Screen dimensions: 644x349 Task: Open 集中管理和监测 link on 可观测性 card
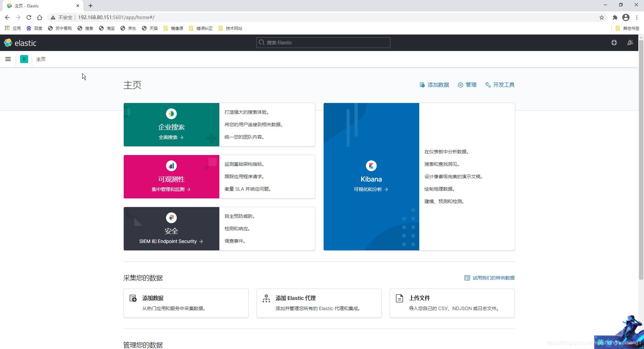coord(171,189)
